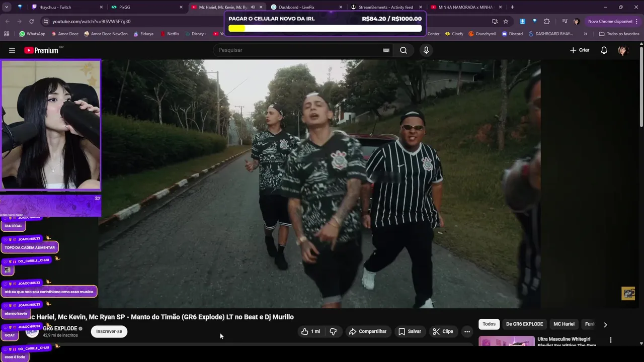Bookmark this page with the star
This screenshot has height=362, width=644.
tap(506, 21)
